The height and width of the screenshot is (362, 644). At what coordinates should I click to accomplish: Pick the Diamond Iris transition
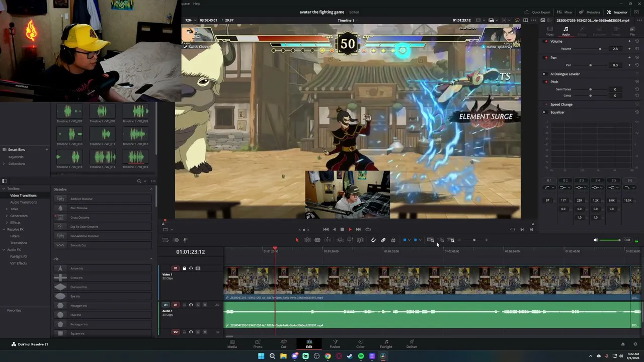(103, 287)
